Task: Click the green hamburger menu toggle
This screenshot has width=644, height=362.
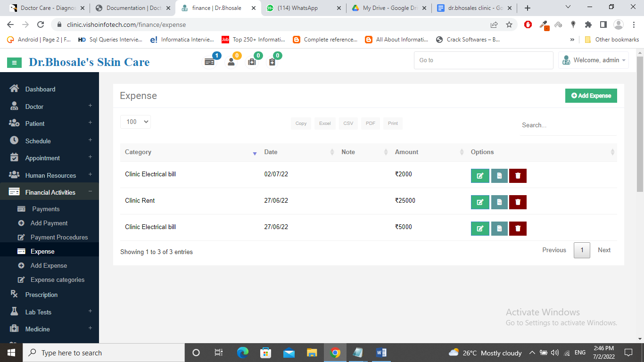Action: [x=14, y=62]
